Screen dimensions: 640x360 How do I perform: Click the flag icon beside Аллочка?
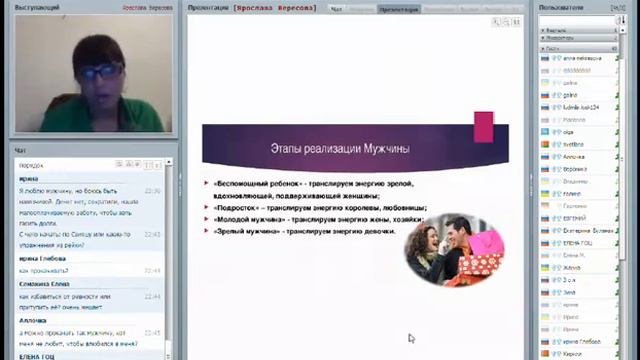click(545, 157)
